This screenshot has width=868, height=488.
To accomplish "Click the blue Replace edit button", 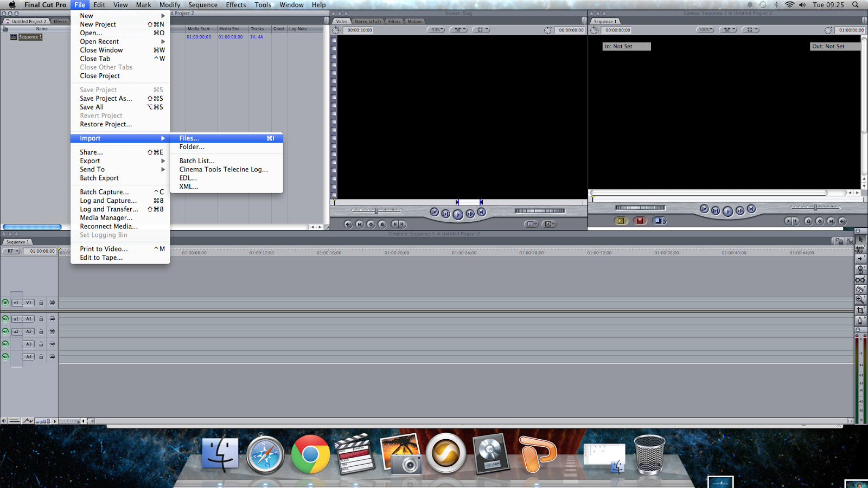I will click(660, 221).
